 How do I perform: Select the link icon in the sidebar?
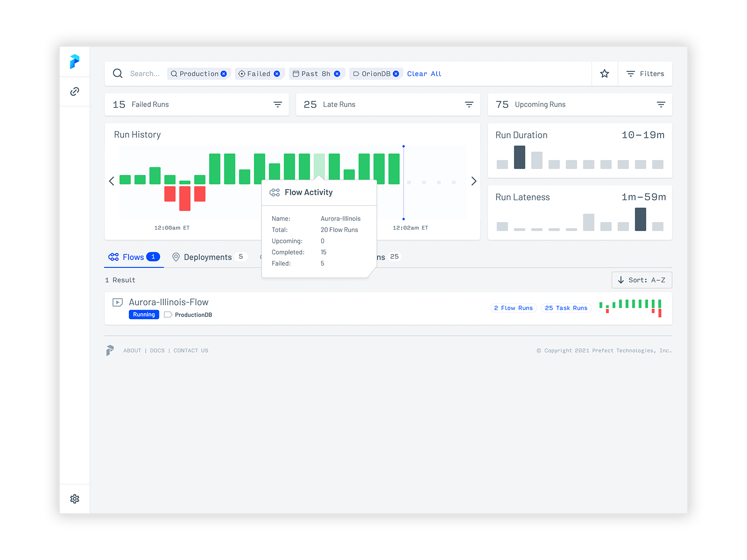[75, 91]
